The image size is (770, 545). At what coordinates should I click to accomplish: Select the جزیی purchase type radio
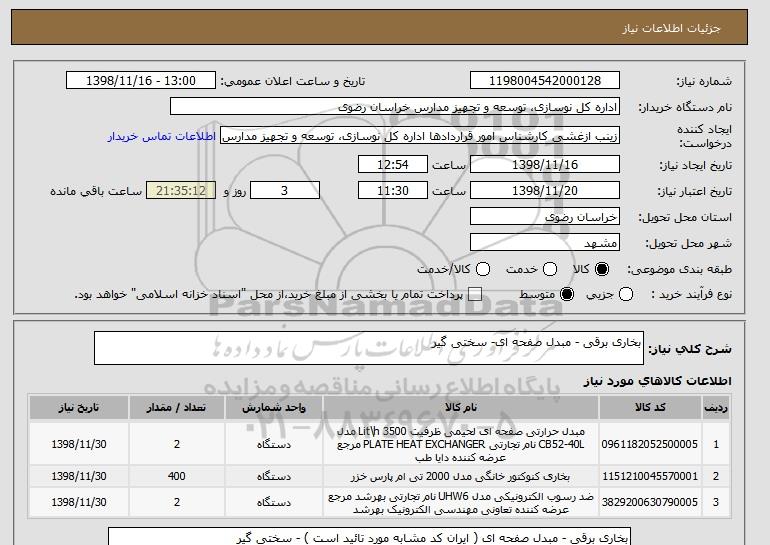(x=626, y=295)
